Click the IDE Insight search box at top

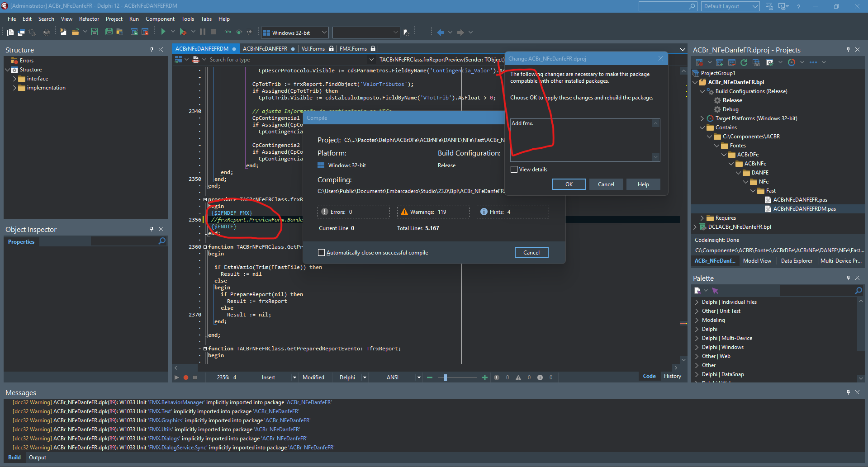click(667, 6)
